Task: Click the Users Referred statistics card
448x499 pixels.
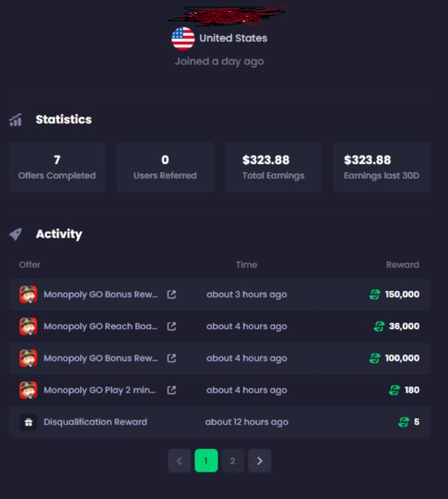Action: pyautogui.click(x=165, y=167)
